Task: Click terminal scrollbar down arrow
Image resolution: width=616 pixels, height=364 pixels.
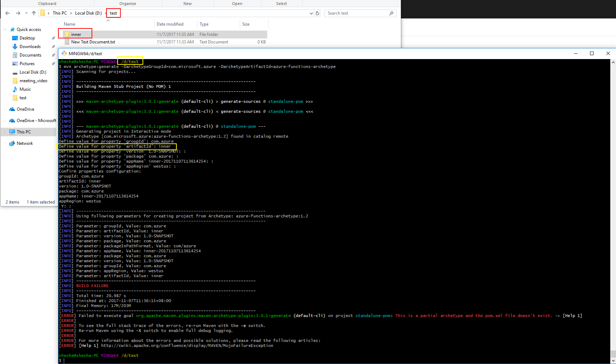Action: 613,361
